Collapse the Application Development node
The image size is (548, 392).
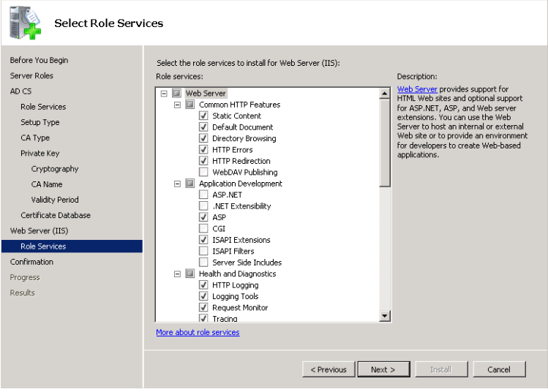[x=177, y=184]
